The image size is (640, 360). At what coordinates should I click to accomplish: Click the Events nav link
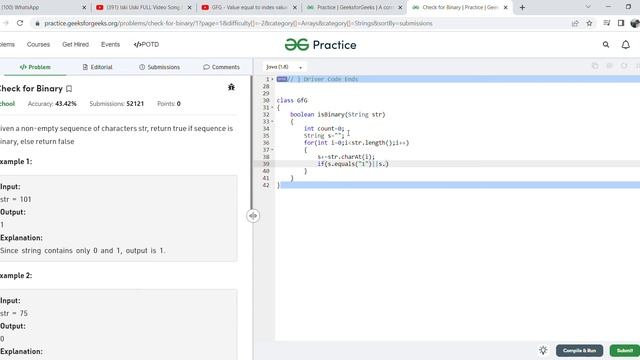click(110, 44)
